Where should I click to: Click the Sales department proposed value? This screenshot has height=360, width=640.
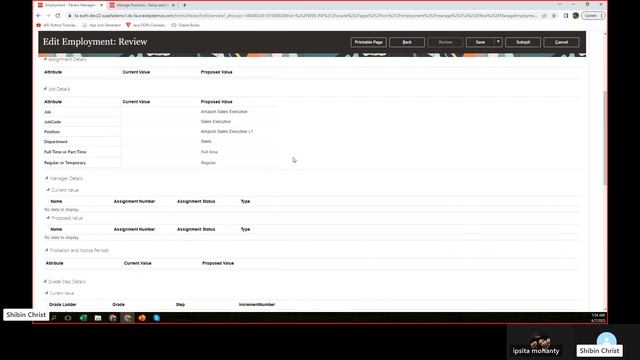click(x=206, y=141)
